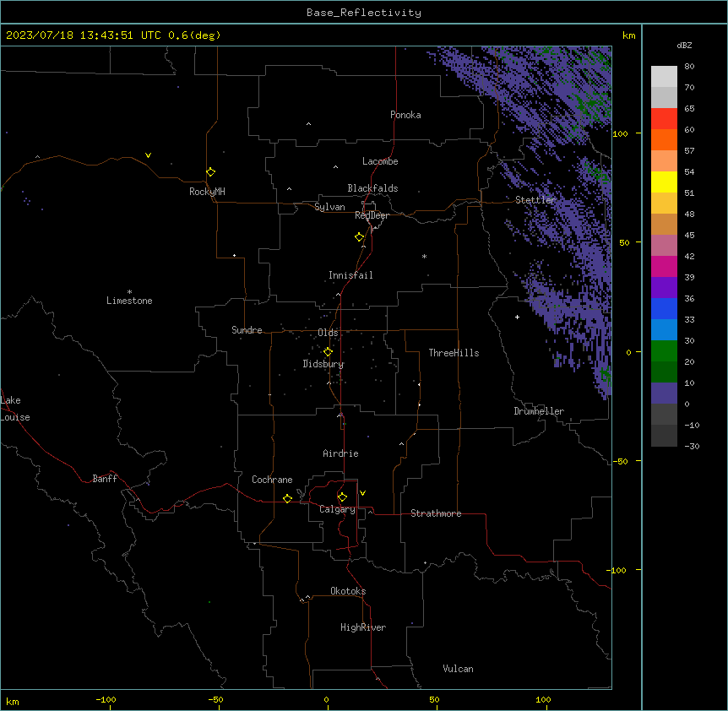Click the Limestone label

(x=129, y=301)
